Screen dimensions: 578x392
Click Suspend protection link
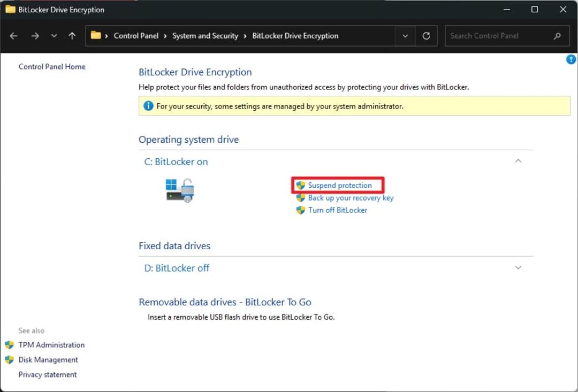click(339, 186)
